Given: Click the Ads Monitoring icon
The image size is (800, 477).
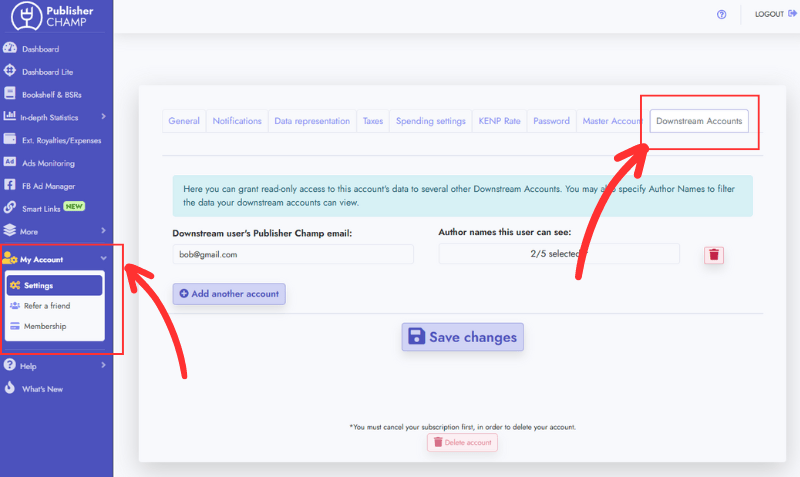Looking at the screenshot, I should [10, 162].
